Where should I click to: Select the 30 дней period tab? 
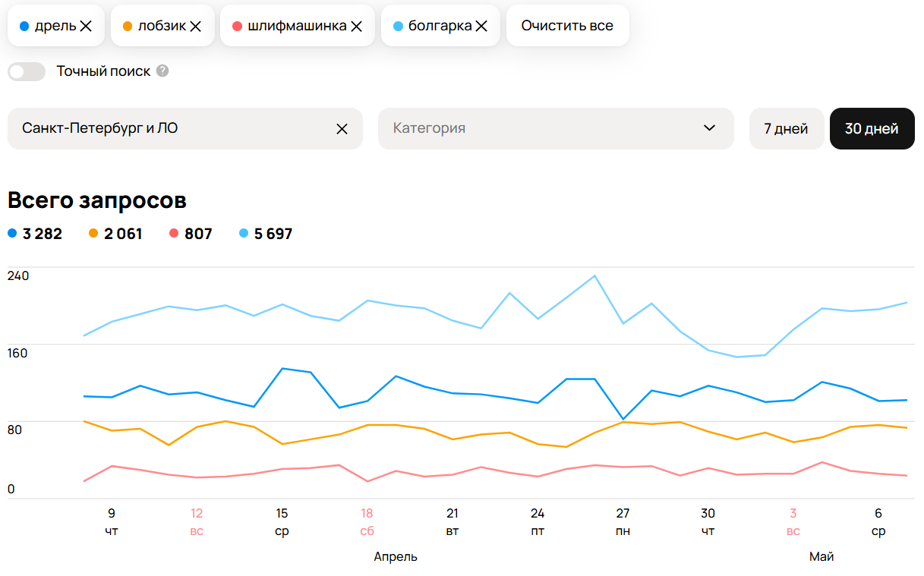click(872, 128)
